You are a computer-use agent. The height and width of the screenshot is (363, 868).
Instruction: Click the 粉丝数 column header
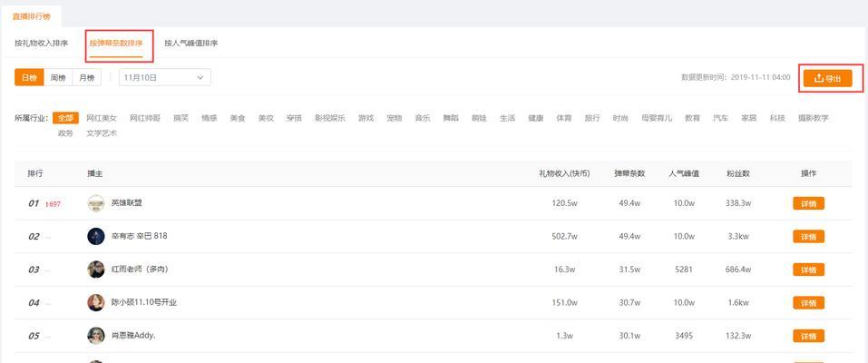click(x=738, y=173)
